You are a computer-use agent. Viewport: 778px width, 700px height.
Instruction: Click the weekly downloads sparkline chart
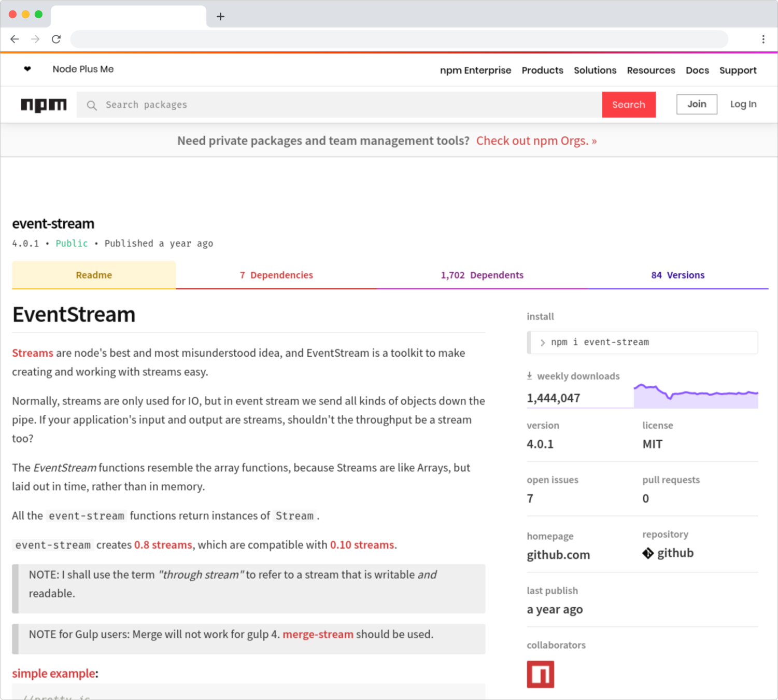click(x=696, y=396)
